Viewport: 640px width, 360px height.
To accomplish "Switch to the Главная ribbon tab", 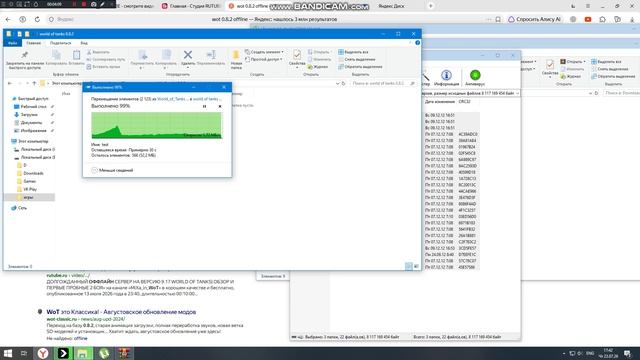I will [x=33, y=43].
